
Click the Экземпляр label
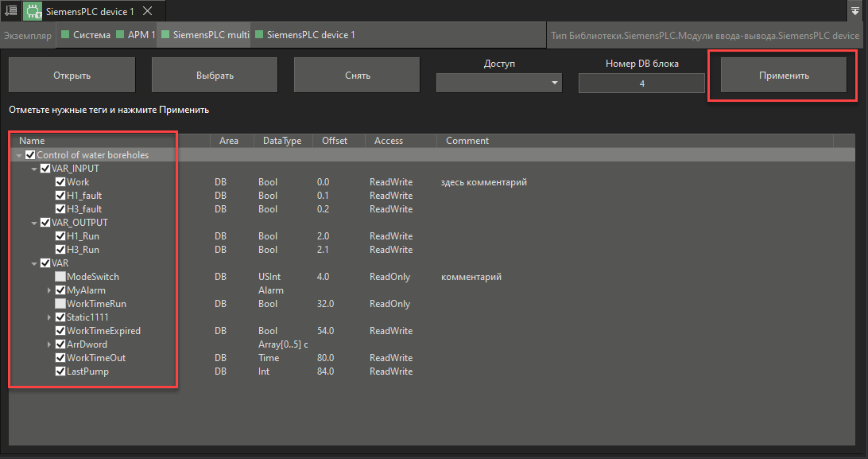28,36
